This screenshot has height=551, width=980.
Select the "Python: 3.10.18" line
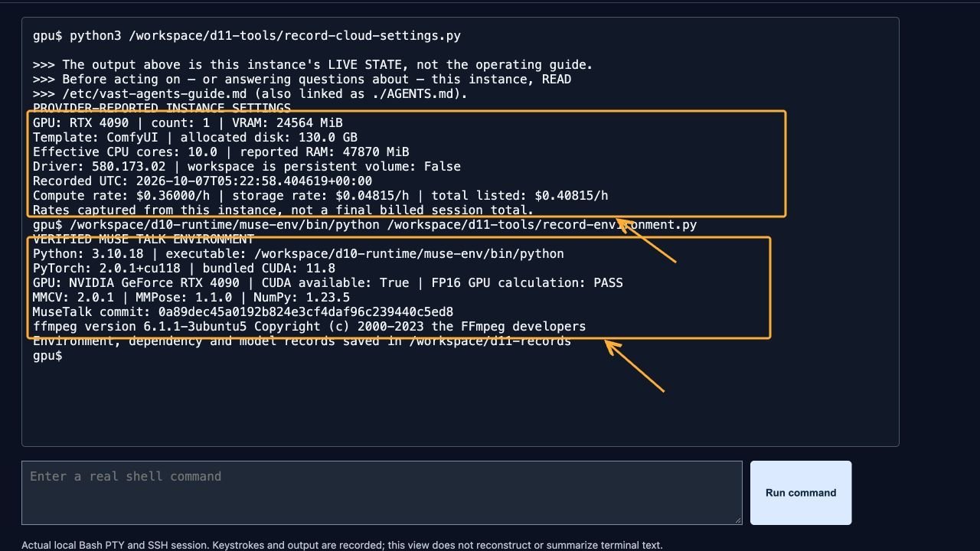click(x=298, y=254)
